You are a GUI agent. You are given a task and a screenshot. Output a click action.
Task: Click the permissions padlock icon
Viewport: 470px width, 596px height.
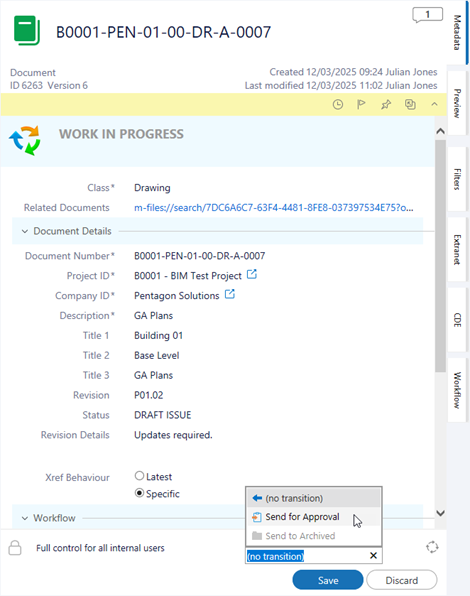coord(15,548)
